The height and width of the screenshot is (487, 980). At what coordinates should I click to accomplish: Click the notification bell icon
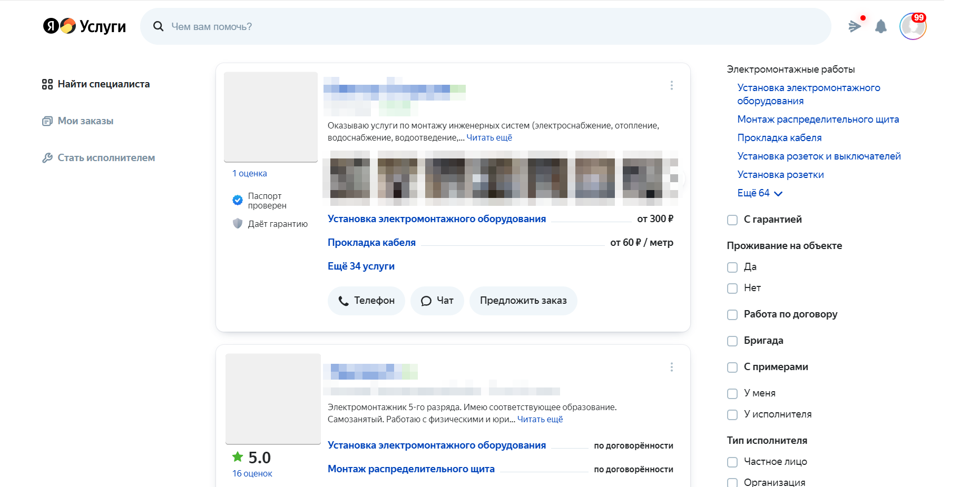(x=880, y=25)
